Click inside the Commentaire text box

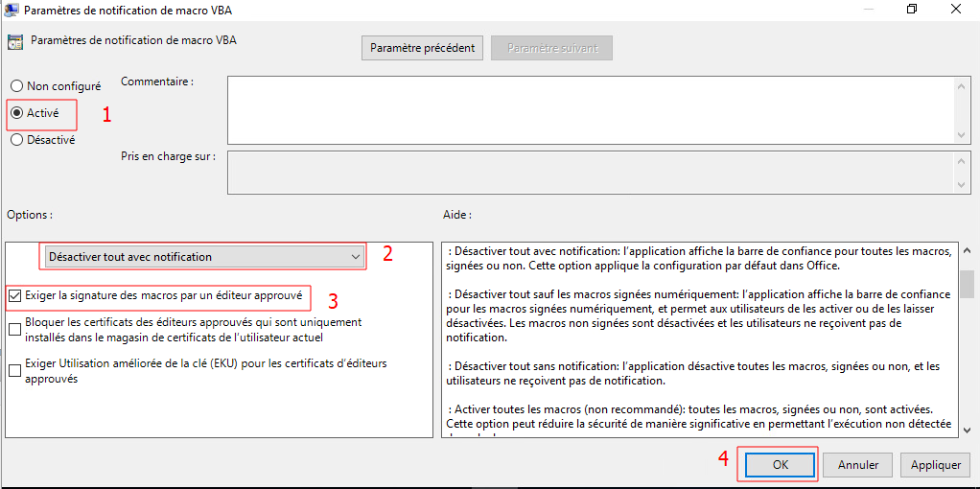pos(590,109)
